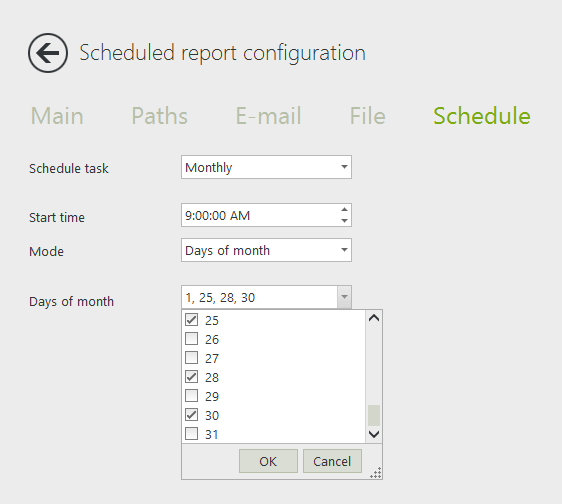Confirm day selection with OK
Image resolution: width=562 pixels, height=504 pixels.
coord(268,461)
